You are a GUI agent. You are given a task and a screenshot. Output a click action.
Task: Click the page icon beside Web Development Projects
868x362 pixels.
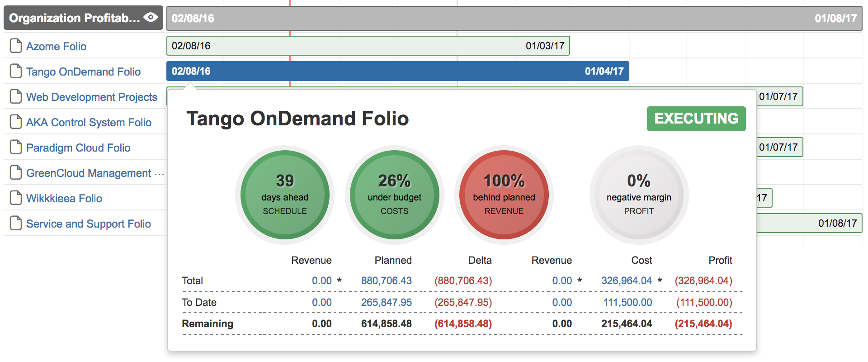(x=16, y=96)
